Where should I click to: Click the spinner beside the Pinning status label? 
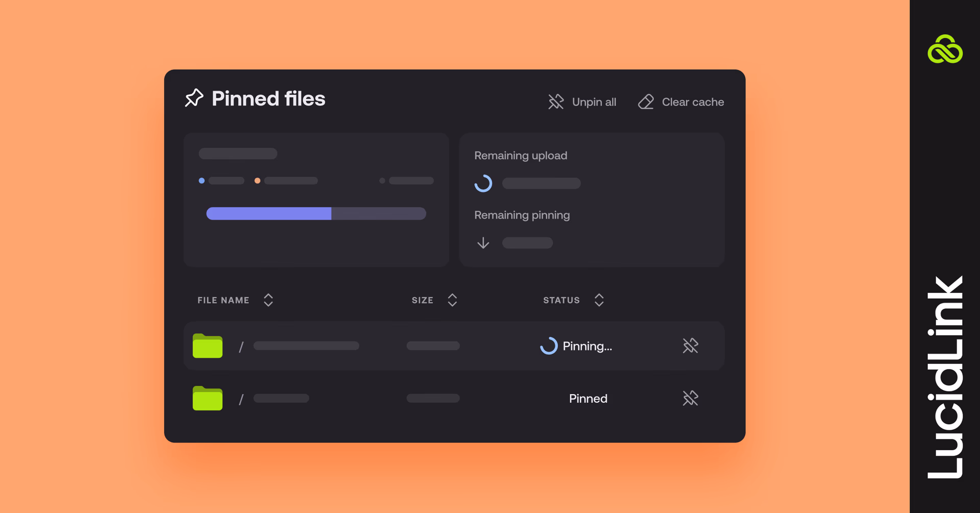(x=548, y=346)
